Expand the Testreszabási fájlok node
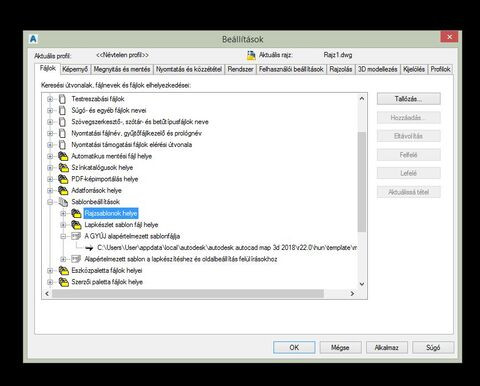The width and height of the screenshot is (480, 386). [50, 99]
